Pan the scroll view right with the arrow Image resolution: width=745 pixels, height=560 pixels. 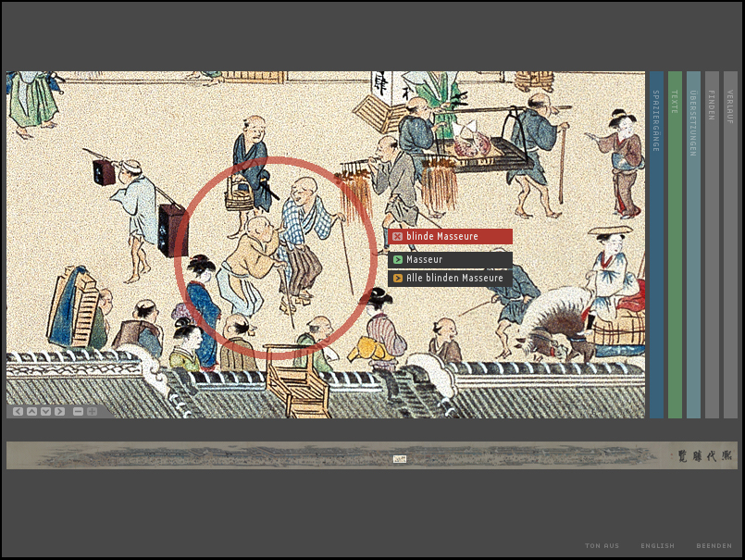pyautogui.click(x=59, y=411)
